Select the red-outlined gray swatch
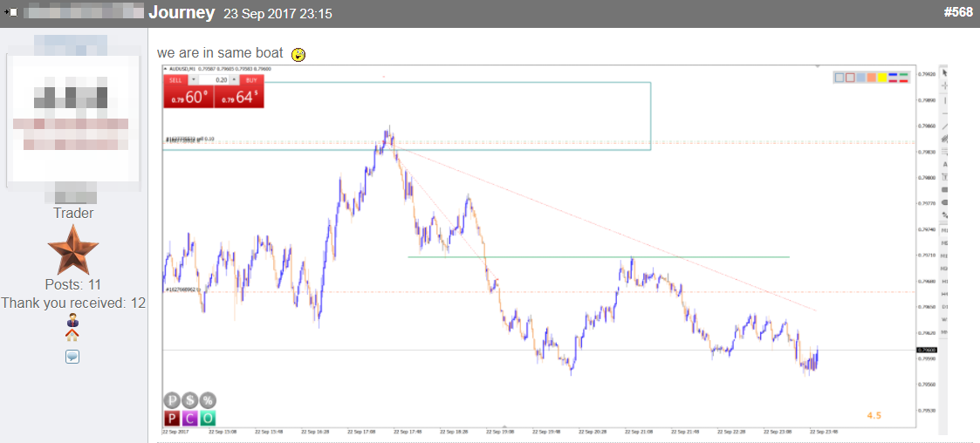This screenshot has height=443, width=980. coord(850,78)
